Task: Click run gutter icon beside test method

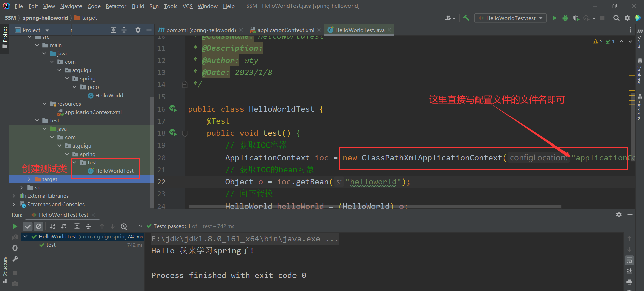Action: click(x=173, y=133)
